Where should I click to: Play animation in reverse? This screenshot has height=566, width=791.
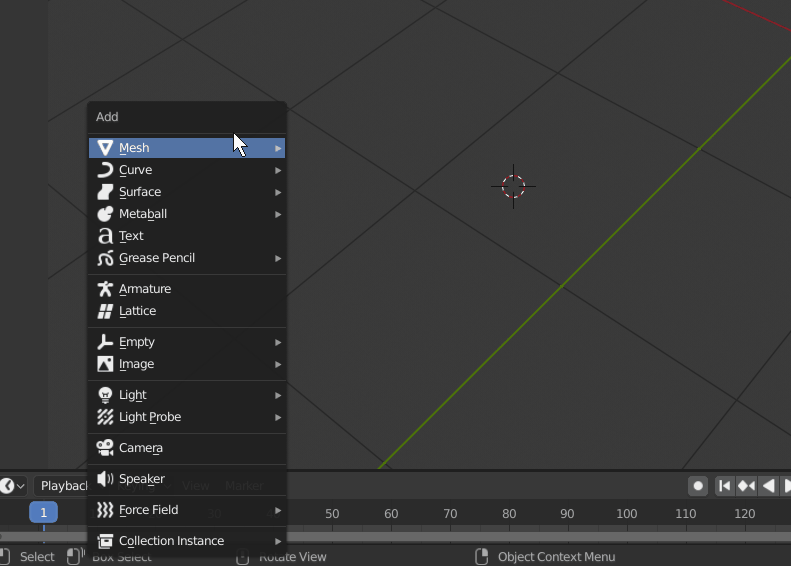(768, 486)
